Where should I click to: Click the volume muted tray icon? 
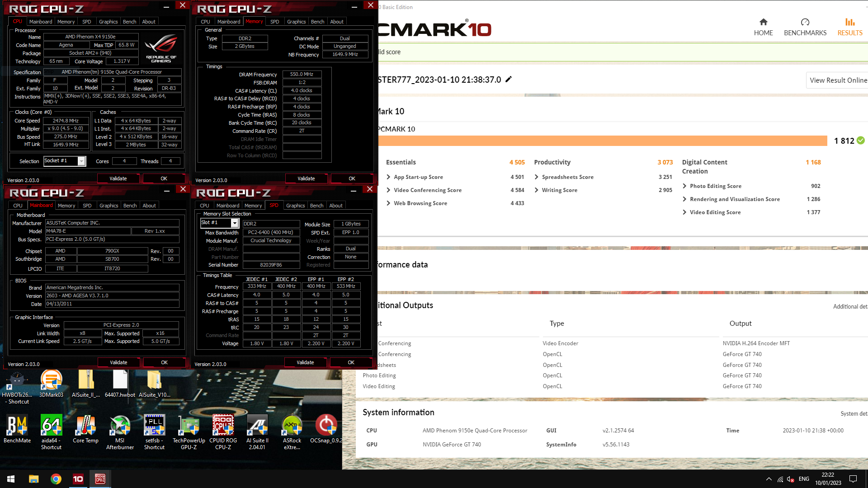[790, 479]
